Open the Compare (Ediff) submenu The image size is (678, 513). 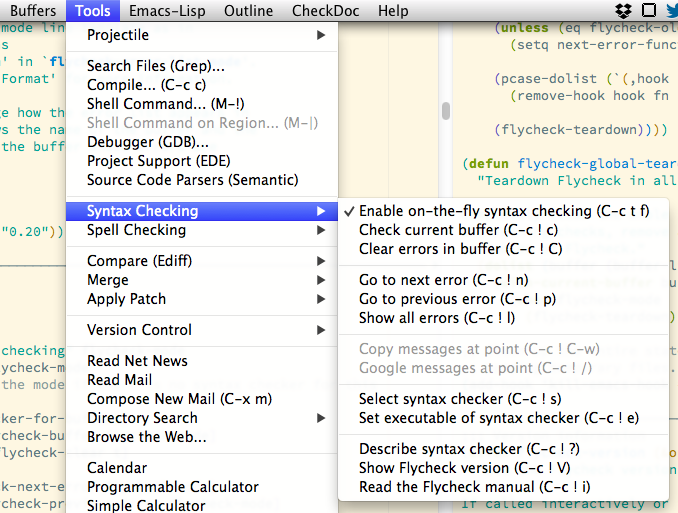point(202,261)
